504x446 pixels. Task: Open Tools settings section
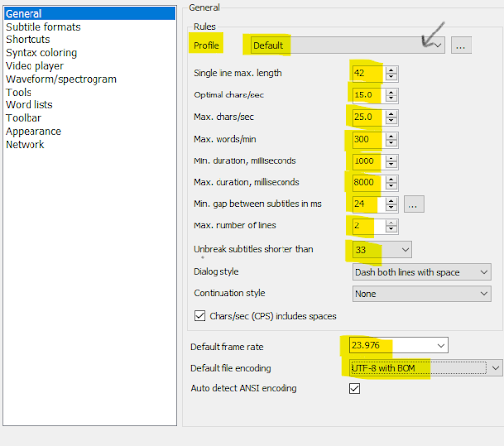click(x=19, y=92)
